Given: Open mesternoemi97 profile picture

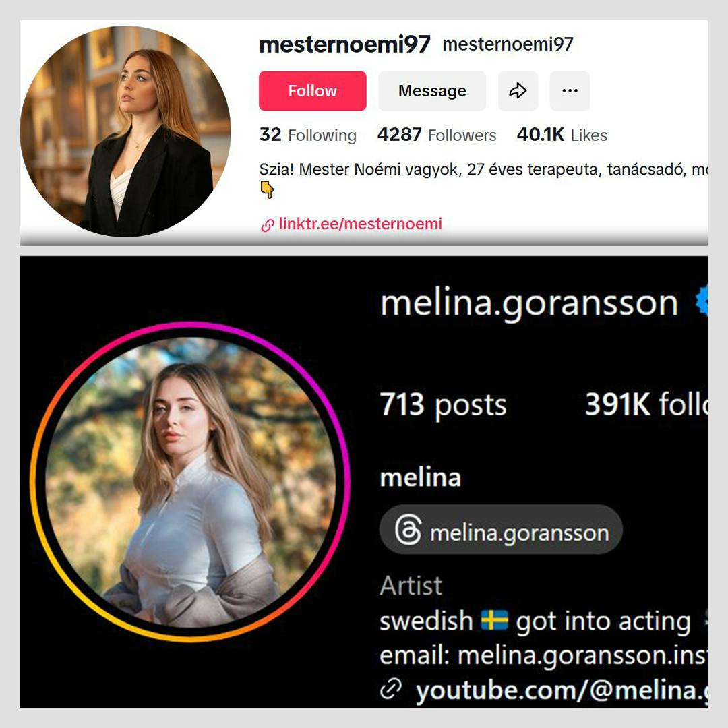Looking at the screenshot, I should click(125, 131).
